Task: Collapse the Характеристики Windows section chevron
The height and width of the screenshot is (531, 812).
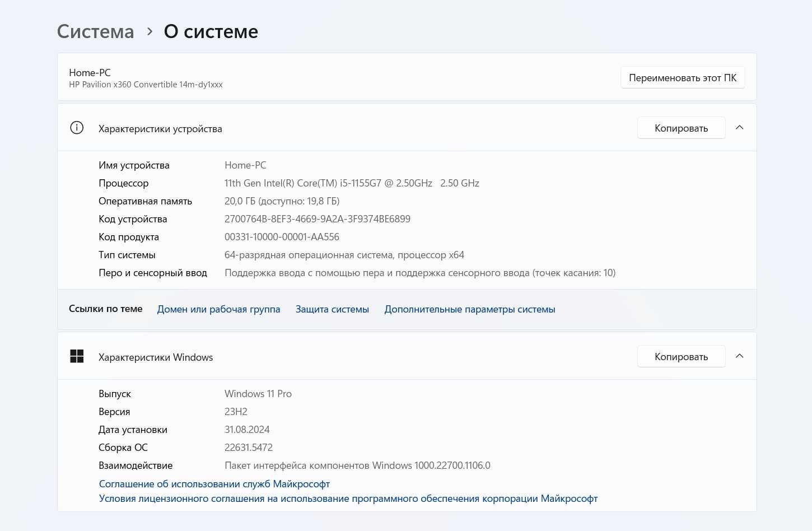Action: tap(739, 356)
